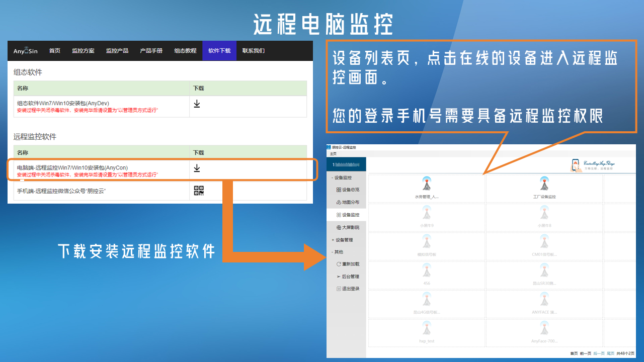
Task: Go to 后一页 in pagination
Action: click(x=599, y=353)
